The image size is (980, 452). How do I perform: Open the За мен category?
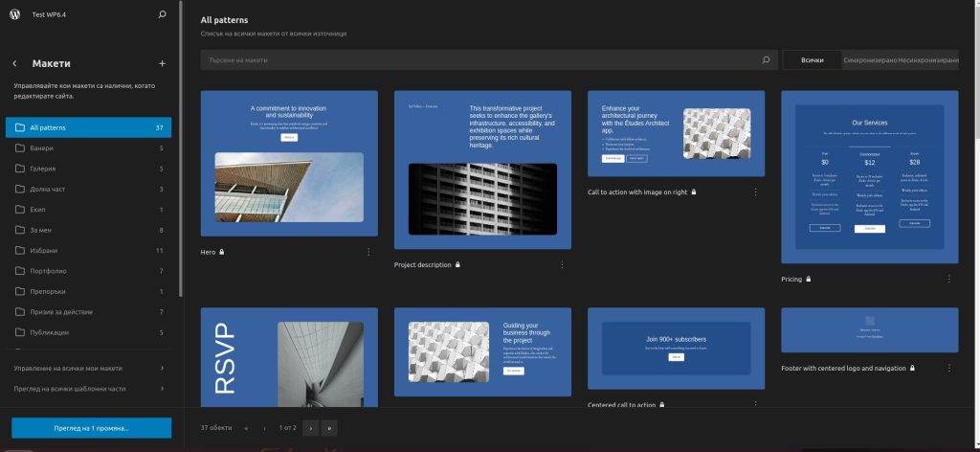(x=89, y=230)
